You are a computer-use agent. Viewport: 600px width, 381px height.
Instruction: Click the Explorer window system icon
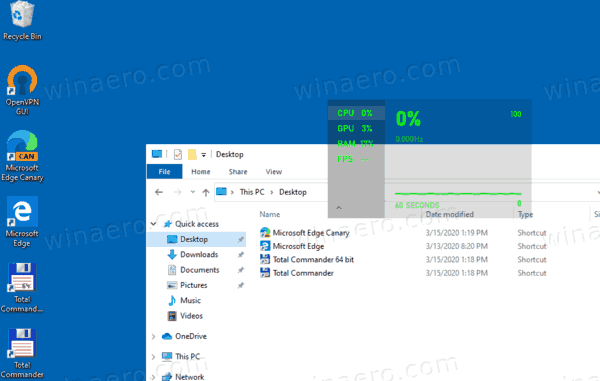tap(157, 154)
